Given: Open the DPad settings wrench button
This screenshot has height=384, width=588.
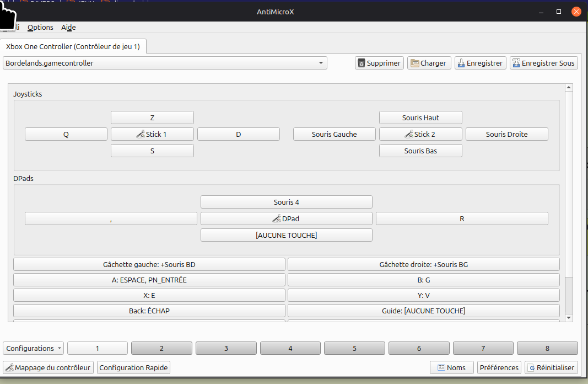Looking at the screenshot, I should pyautogui.click(x=286, y=218).
